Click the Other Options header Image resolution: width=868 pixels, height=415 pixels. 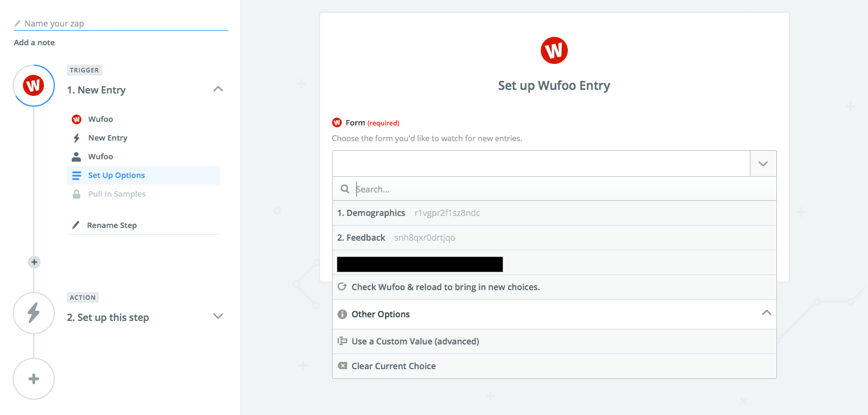click(x=555, y=314)
